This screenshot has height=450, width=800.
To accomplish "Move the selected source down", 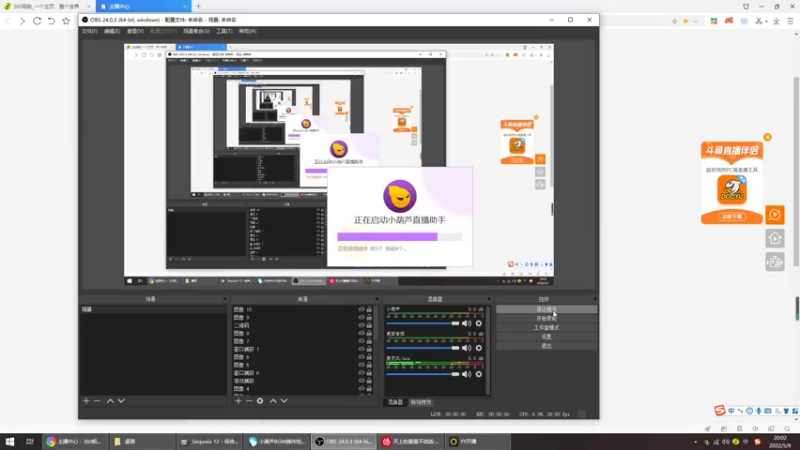I will [x=284, y=401].
